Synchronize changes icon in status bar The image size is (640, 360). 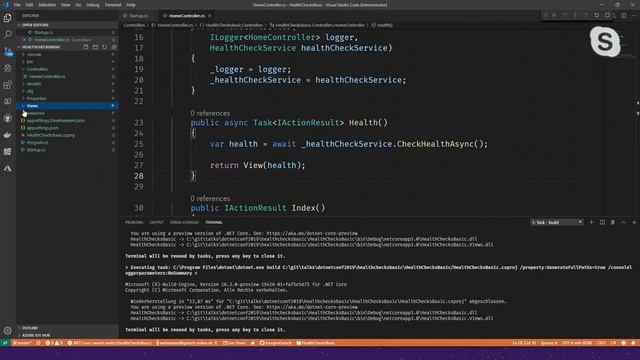[x=38, y=343]
